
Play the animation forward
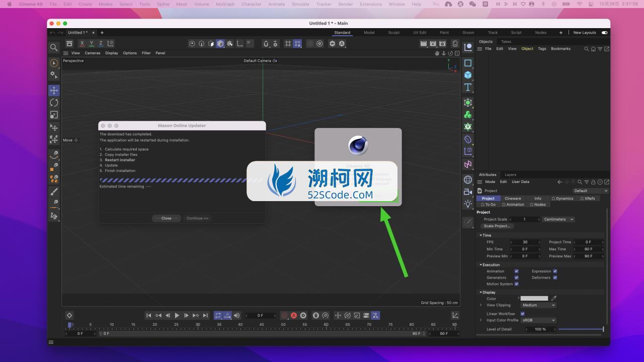(177, 315)
